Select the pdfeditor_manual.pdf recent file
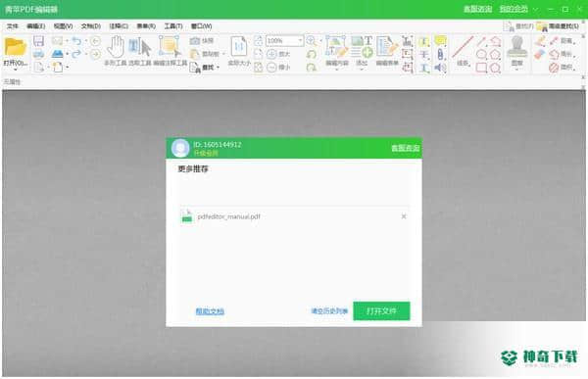This screenshot has width=588, height=379. [295, 216]
